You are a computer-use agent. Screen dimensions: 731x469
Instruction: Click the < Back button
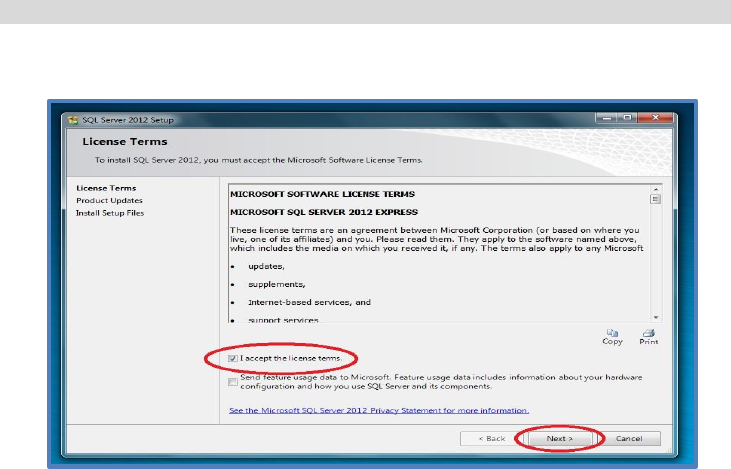click(x=492, y=439)
